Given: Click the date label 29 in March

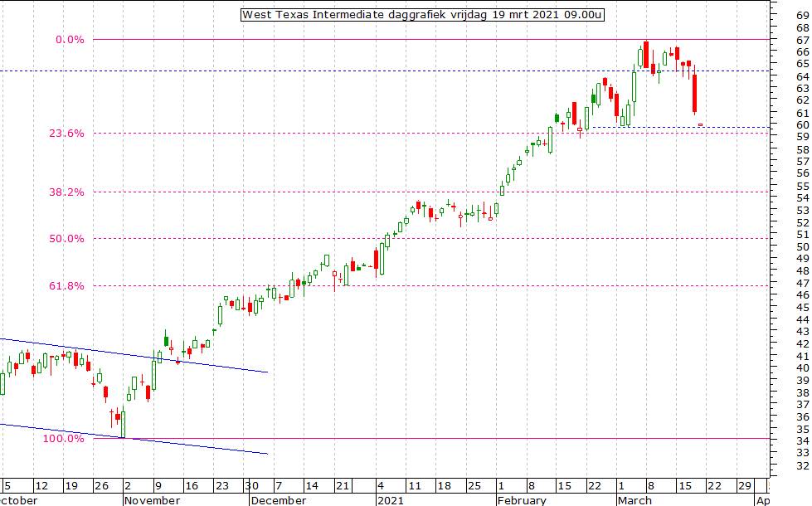Looking at the screenshot, I should (x=745, y=486).
